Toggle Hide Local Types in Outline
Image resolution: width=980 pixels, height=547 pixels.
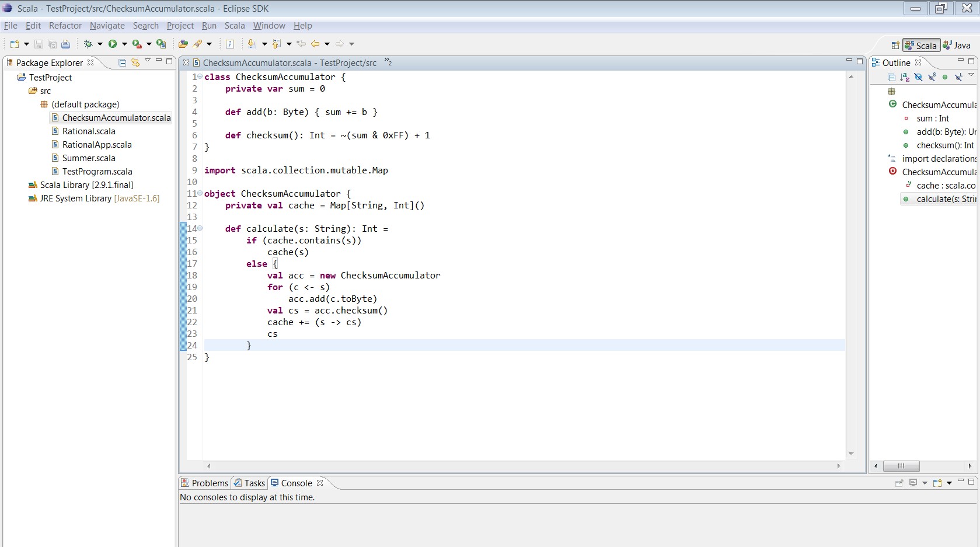[x=958, y=77]
